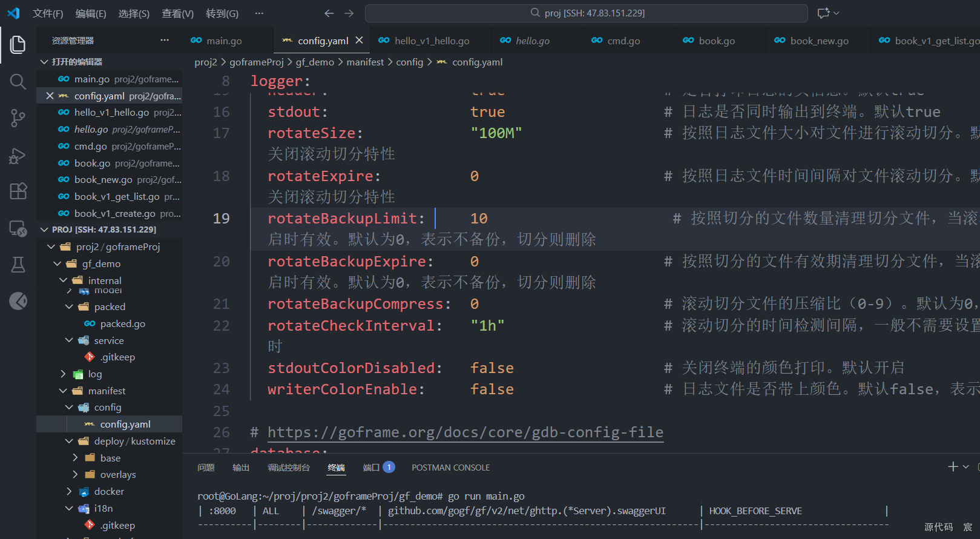Close config.yaml in open editors list

(50, 96)
